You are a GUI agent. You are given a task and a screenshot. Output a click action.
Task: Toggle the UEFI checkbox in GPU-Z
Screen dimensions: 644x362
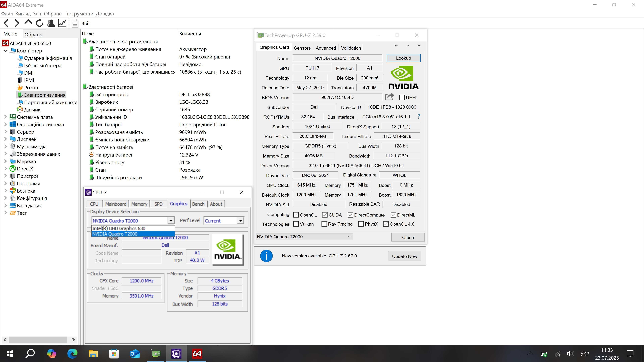click(x=402, y=97)
